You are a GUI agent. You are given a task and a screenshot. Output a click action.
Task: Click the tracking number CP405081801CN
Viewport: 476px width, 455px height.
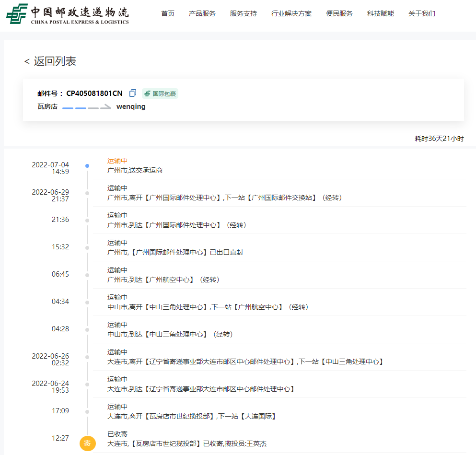point(94,93)
